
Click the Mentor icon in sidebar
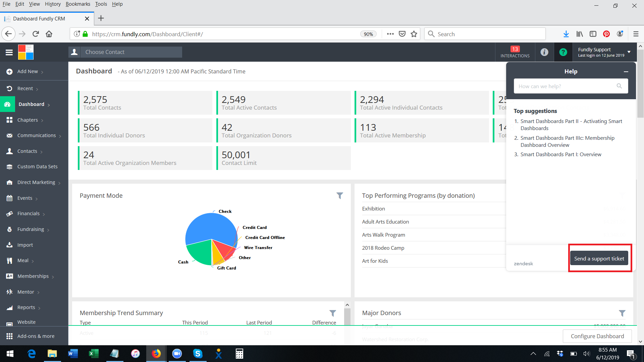tap(9, 292)
